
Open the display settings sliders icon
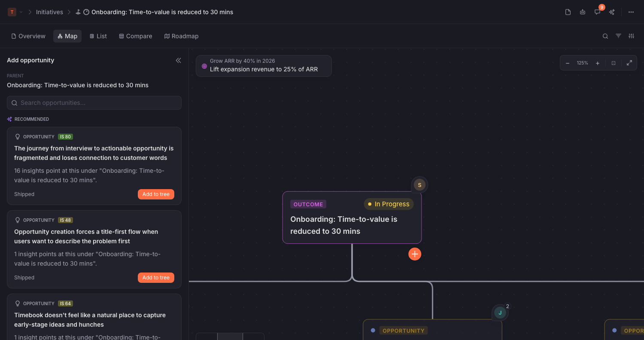pos(631,36)
